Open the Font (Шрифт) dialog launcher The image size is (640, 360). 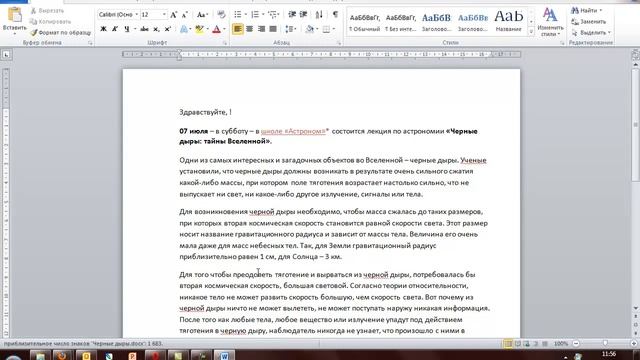(x=225, y=43)
